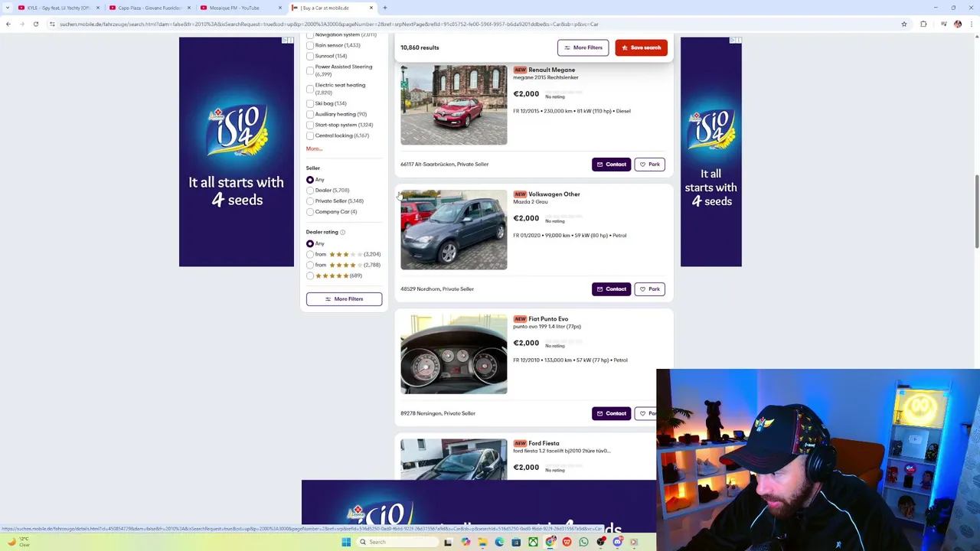Viewport: 980px width, 551px height.
Task: View the red Renault Megane photo
Action: (x=453, y=105)
